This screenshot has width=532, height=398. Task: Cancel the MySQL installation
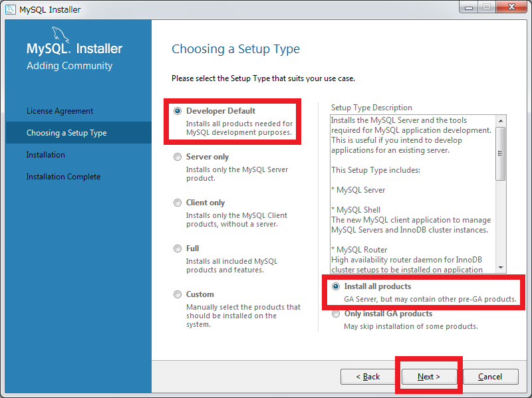pos(490,377)
